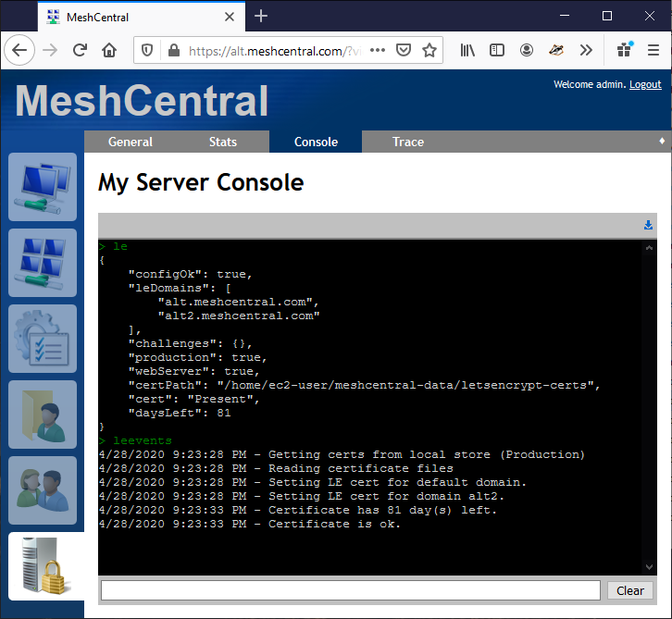Save page to Pocket
Image resolution: width=672 pixels, height=619 pixels.
[x=404, y=50]
